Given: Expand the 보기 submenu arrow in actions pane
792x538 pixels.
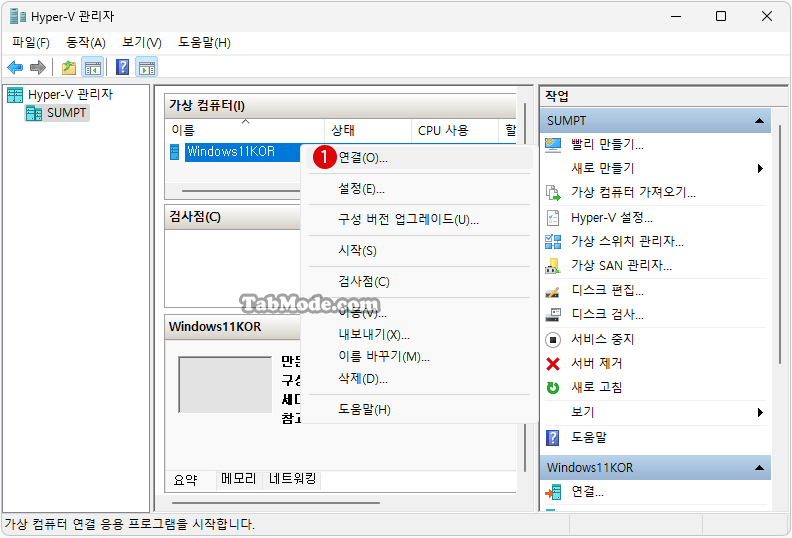Looking at the screenshot, I should tap(760, 413).
